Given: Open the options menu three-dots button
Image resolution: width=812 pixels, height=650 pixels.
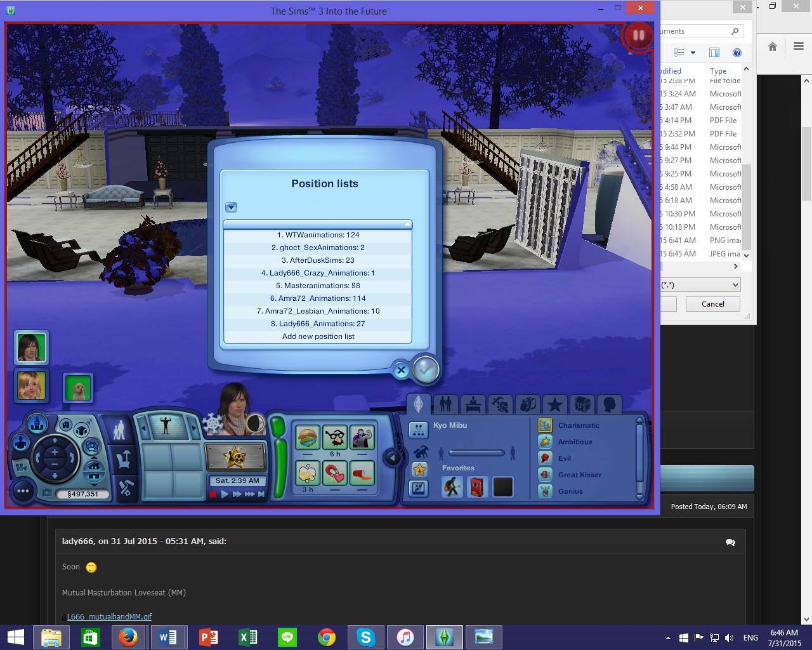Looking at the screenshot, I should pos(23,491).
